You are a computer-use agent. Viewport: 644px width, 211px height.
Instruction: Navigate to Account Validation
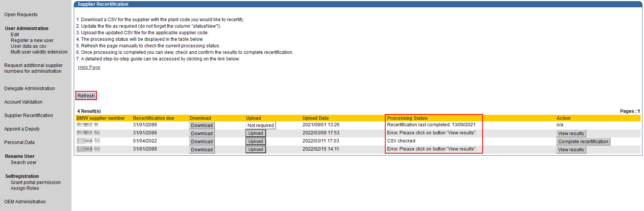(x=23, y=102)
